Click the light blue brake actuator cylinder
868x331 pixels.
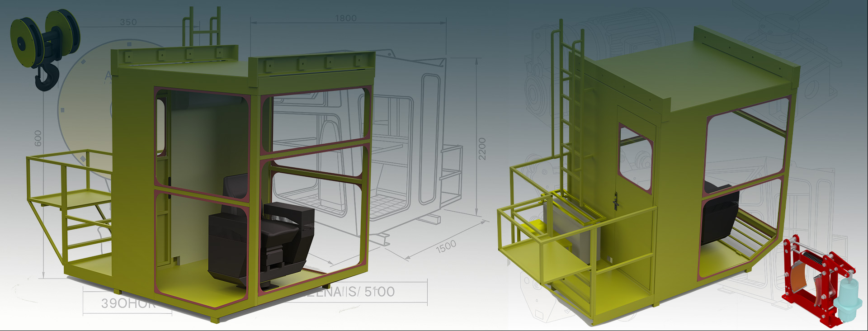844,298
